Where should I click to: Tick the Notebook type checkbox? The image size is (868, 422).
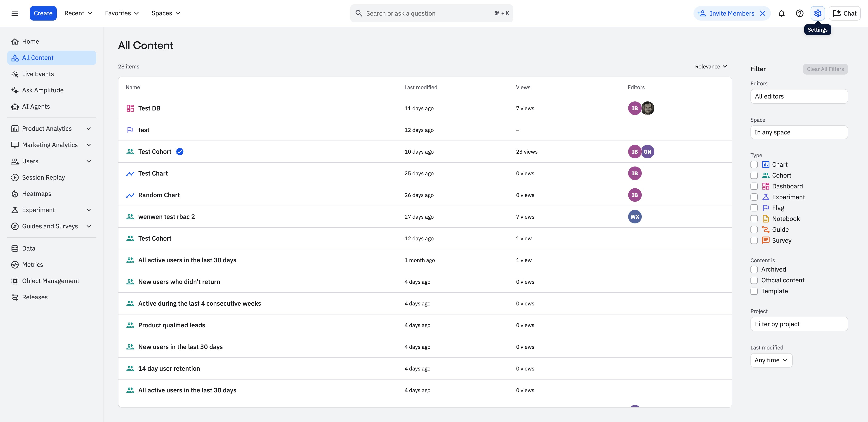[754, 219]
